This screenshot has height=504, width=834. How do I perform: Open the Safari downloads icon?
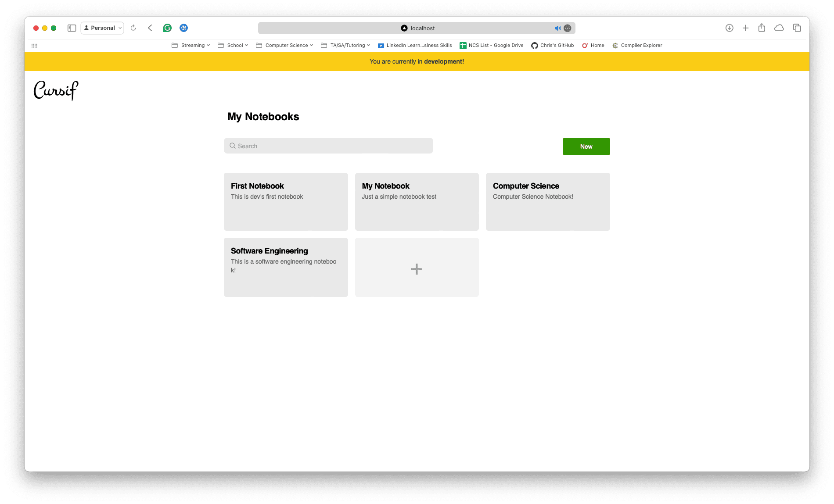tap(729, 28)
